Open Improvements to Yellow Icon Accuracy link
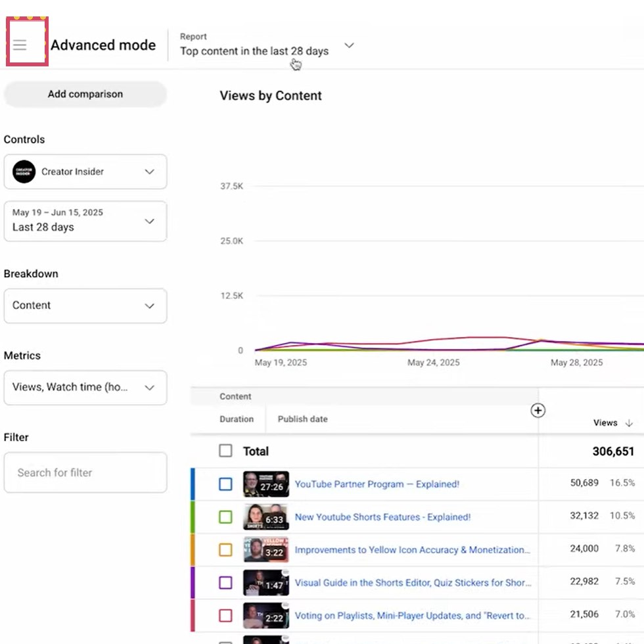644x644 pixels. (413, 550)
